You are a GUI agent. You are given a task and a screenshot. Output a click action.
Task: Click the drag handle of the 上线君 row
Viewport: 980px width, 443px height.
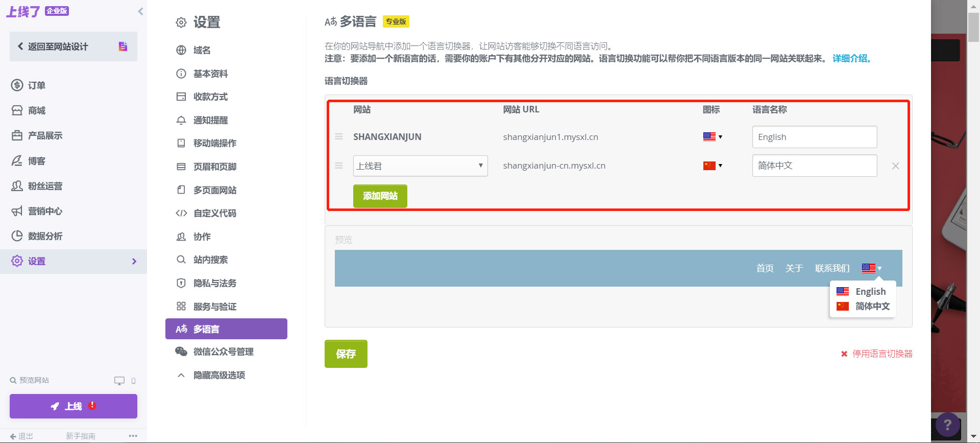tap(338, 166)
